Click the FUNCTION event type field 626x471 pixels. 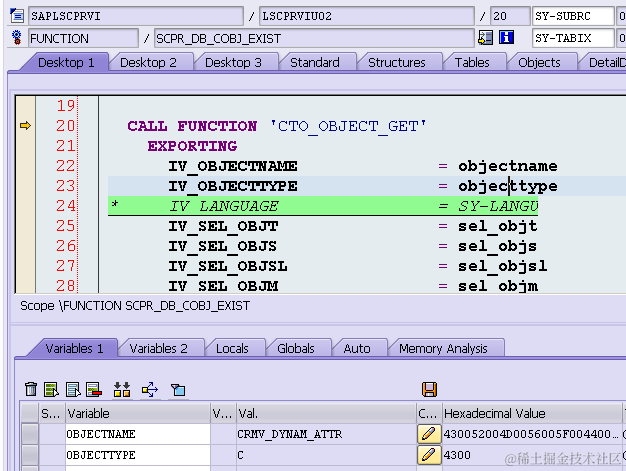click(83, 38)
